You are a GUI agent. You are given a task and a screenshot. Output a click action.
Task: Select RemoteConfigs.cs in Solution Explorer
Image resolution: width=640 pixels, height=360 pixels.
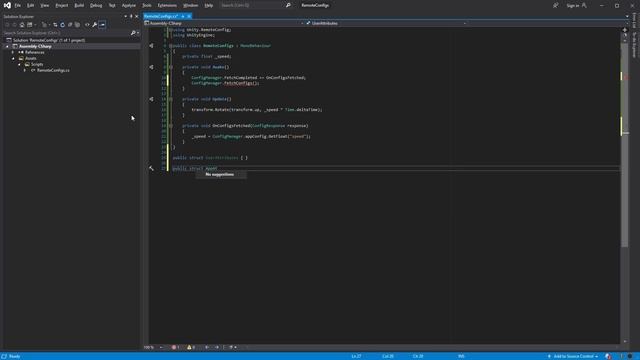[53, 70]
